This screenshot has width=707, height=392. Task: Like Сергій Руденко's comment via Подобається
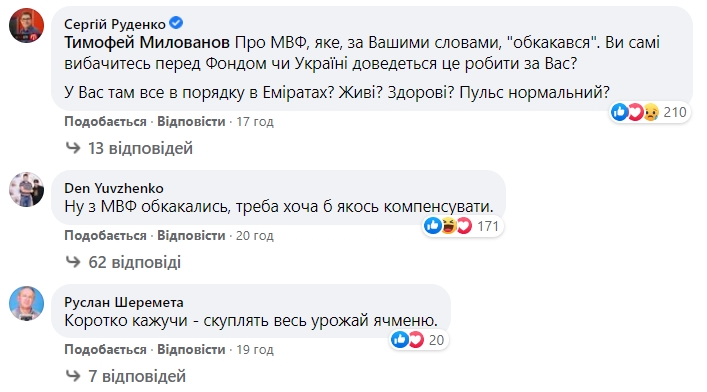(106, 122)
